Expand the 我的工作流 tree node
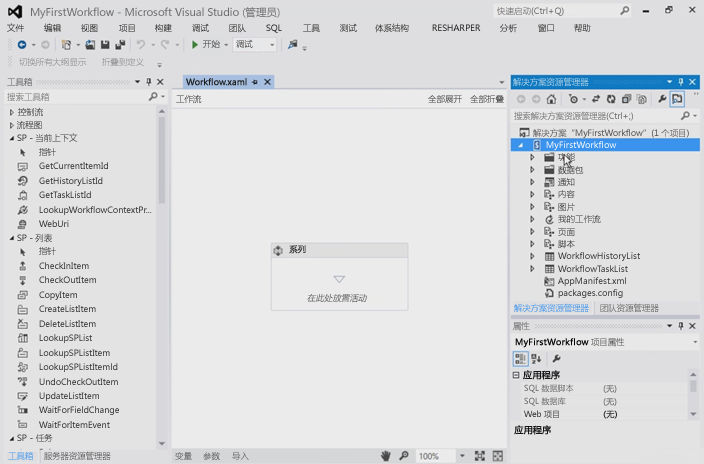This screenshot has height=464, width=704. coord(532,219)
